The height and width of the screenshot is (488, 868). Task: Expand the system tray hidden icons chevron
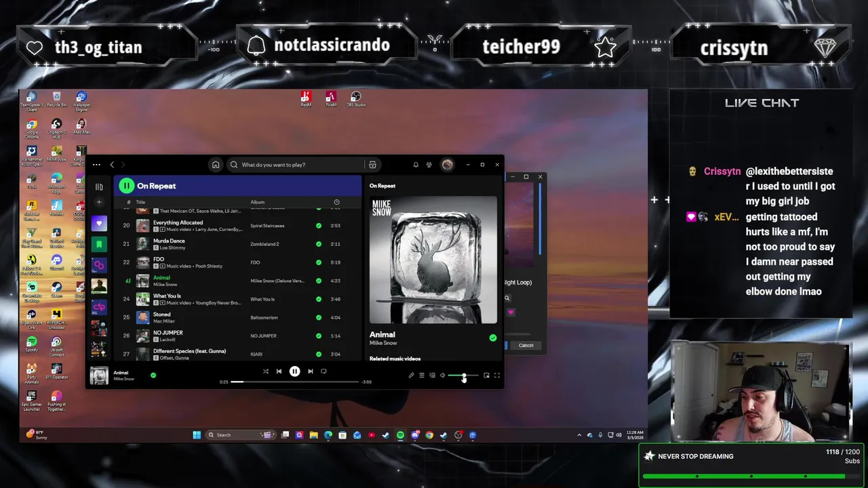(x=579, y=435)
